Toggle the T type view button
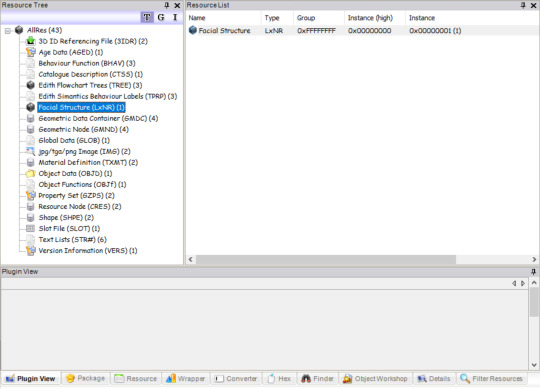The height and width of the screenshot is (389, 540). (147, 17)
